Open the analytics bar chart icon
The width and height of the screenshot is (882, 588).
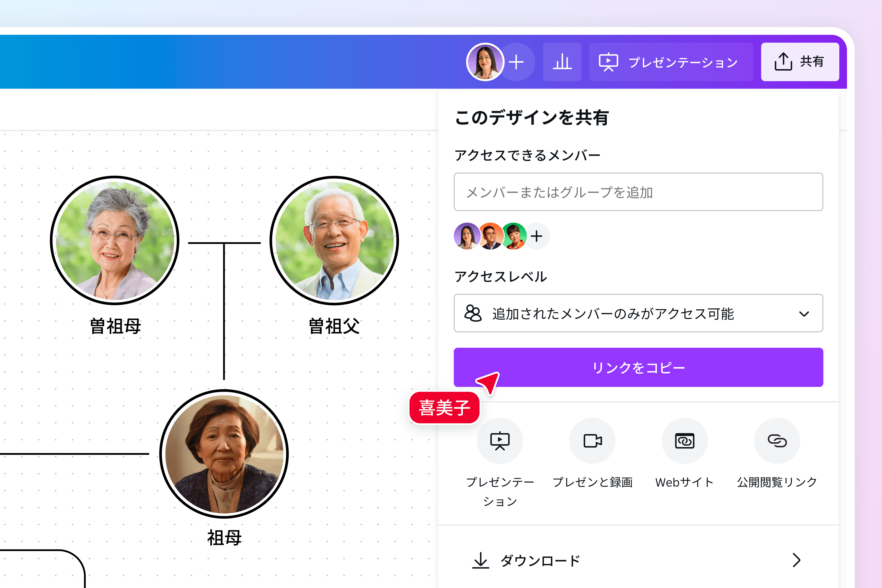tap(562, 62)
